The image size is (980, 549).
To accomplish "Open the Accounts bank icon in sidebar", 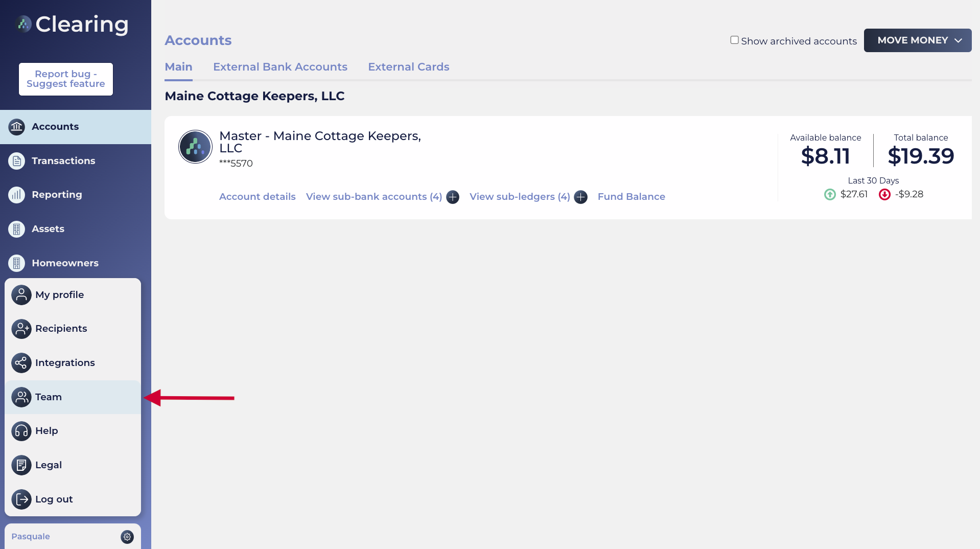I will (x=16, y=127).
